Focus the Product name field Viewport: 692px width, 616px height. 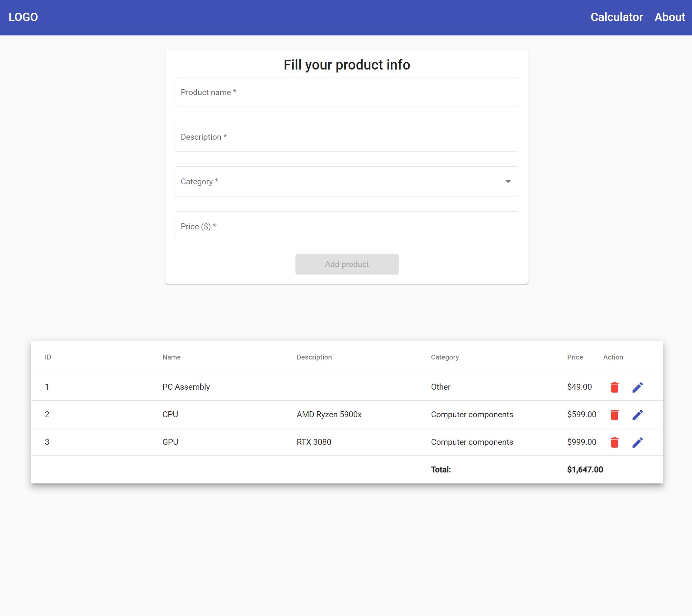pyautogui.click(x=346, y=92)
